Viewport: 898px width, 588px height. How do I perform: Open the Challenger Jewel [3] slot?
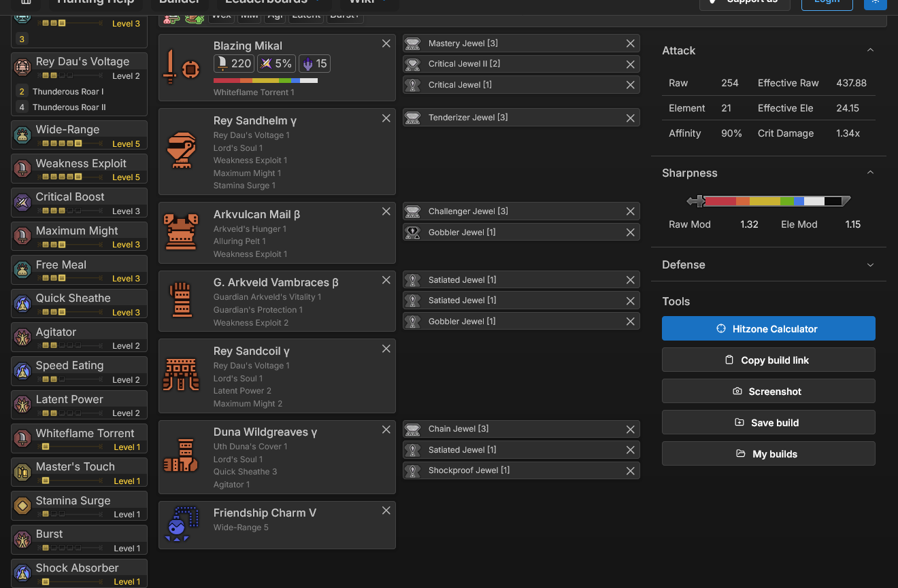click(521, 211)
